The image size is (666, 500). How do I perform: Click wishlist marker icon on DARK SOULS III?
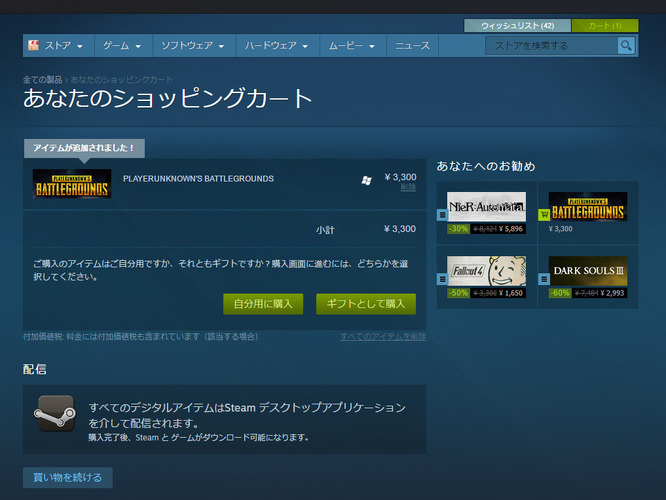click(544, 279)
